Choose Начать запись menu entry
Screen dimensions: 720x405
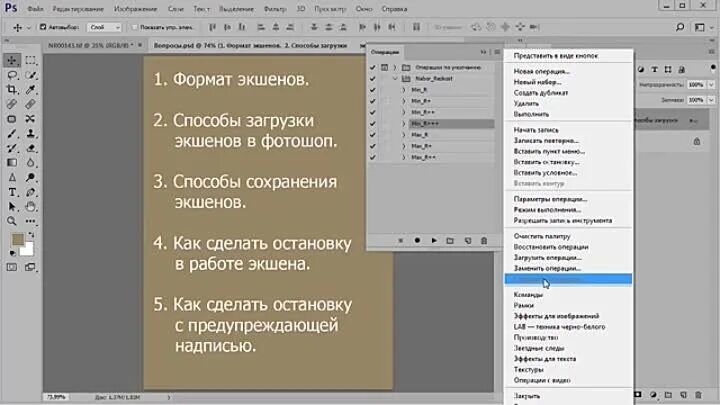[536, 130]
